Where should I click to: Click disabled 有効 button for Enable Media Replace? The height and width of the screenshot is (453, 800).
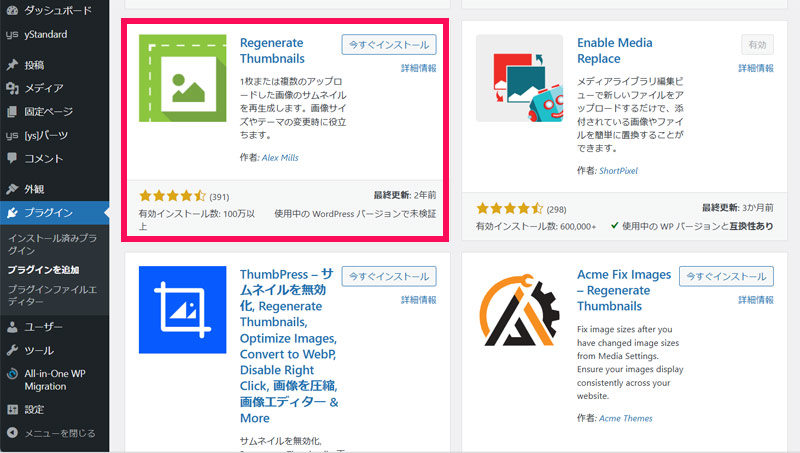click(757, 45)
